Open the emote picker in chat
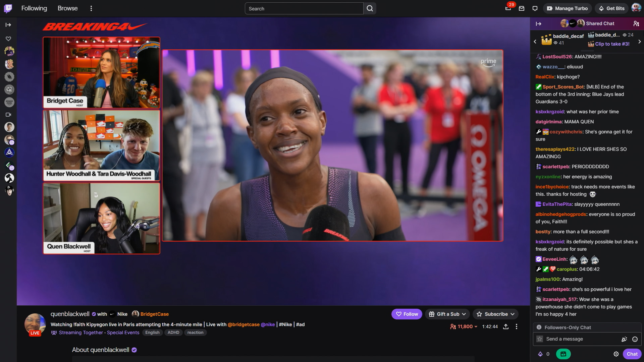 pyautogui.click(x=635, y=339)
